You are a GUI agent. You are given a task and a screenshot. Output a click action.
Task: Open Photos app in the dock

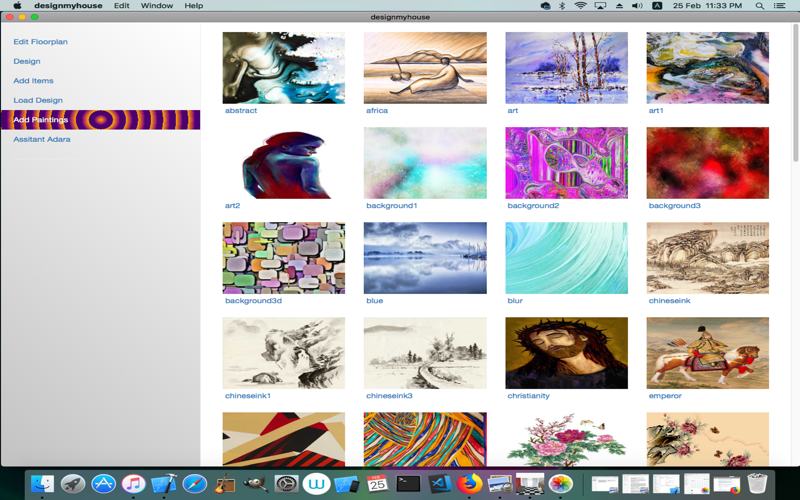tap(560, 483)
